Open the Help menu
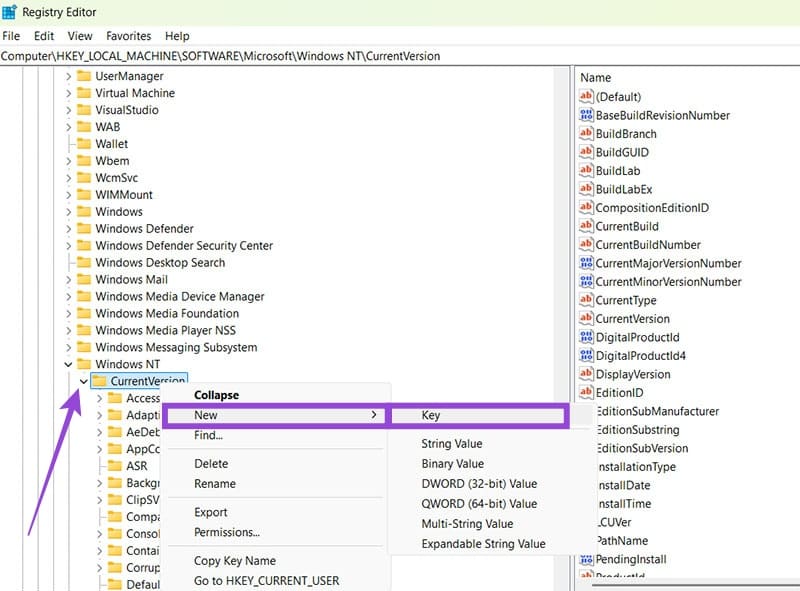The width and height of the screenshot is (800, 591). coord(177,36)
